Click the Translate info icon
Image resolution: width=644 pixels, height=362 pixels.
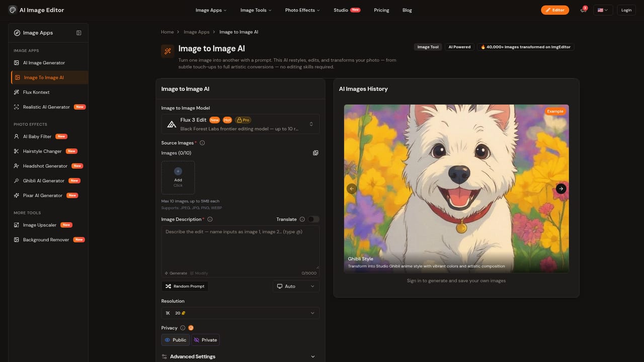pyautogui.click(x=302, y=219)
